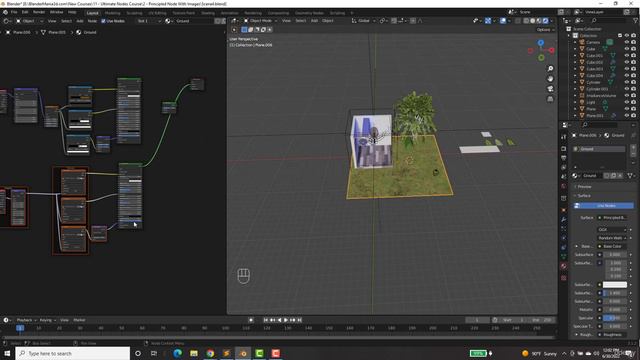Open Chrome in Windows taskbar

point(210,353)
